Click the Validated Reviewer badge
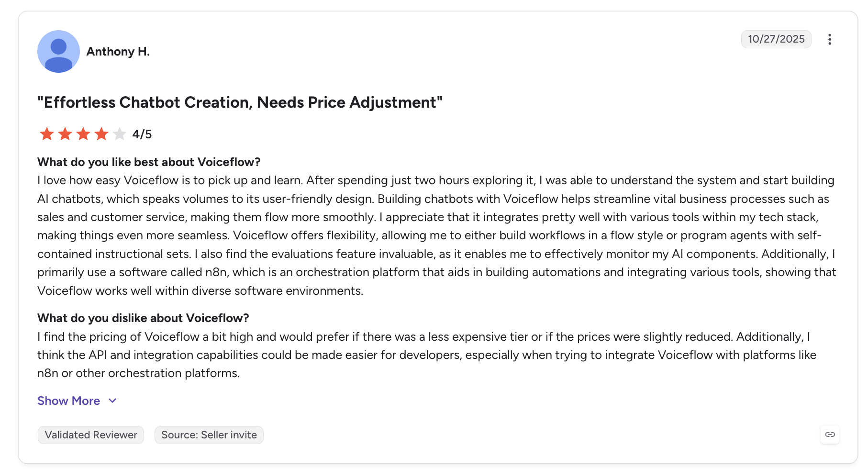This screenshot has width=868, height=469. 91,435
